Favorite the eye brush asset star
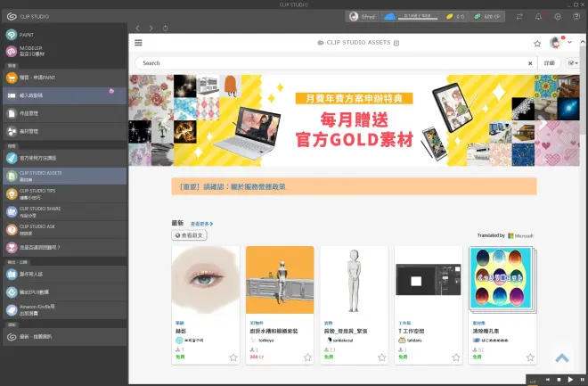The image size is (588, 386). pyautogui.click(x=233, y=357)
